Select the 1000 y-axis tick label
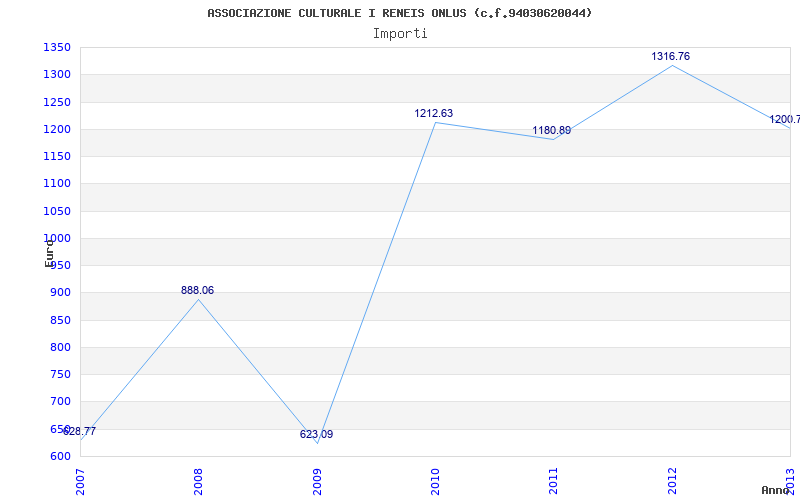The image size is (800, 500). pos(56,239)
